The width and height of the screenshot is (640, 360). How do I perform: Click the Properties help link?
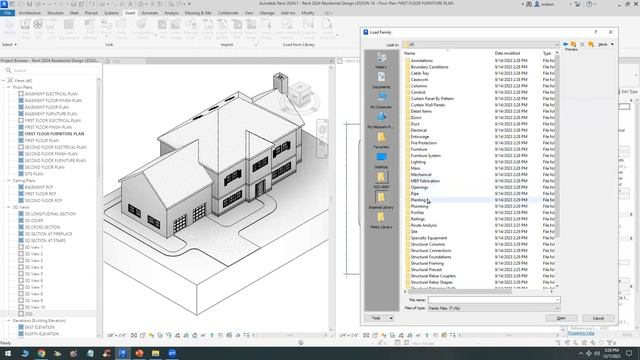click(x=581, y=333)
